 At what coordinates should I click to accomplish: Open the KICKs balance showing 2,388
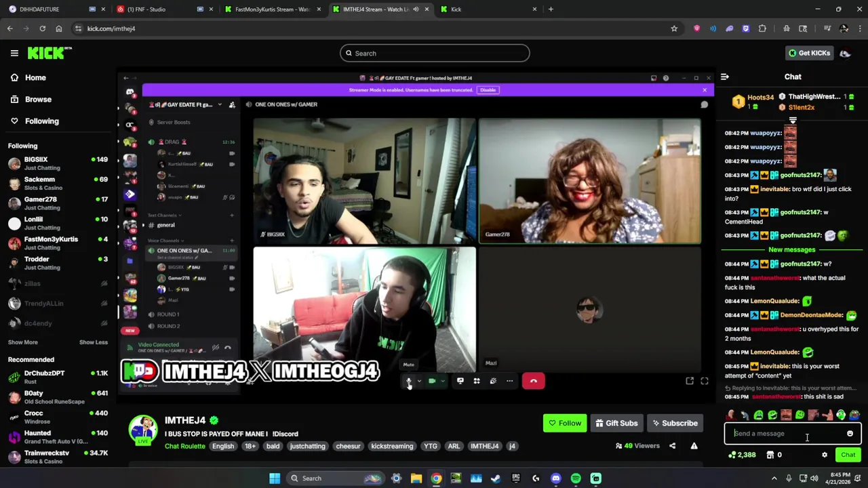(742, 455)
